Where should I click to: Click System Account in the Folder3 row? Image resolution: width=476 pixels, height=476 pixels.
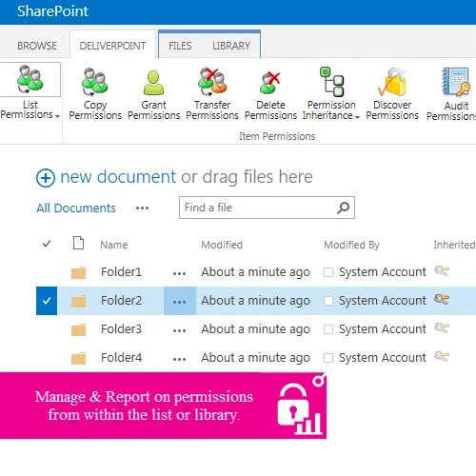pyautogui.click(x=383, y=329)
